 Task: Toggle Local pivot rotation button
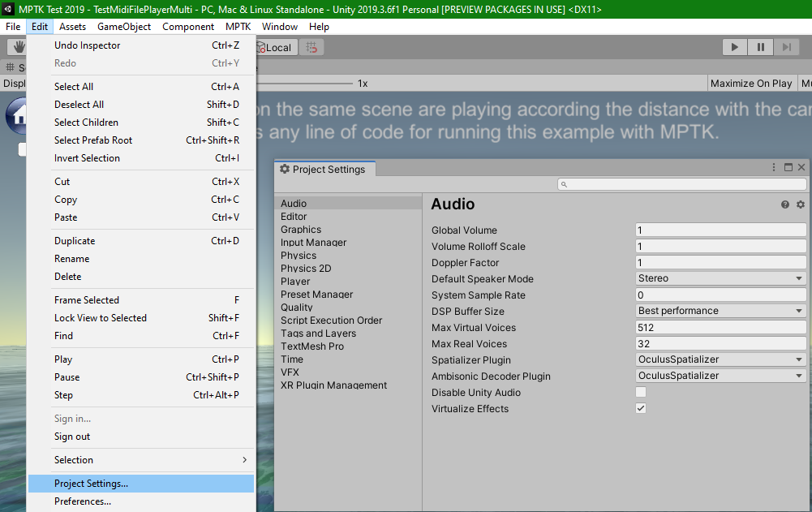[x=277, y=47]
